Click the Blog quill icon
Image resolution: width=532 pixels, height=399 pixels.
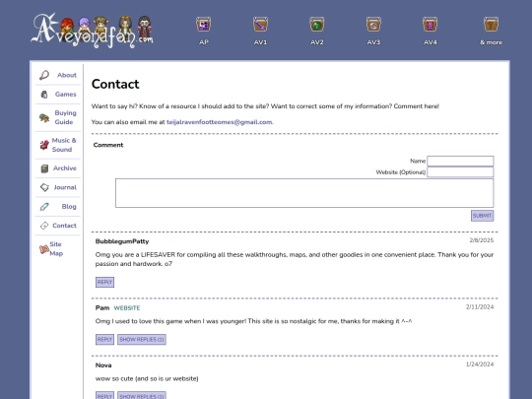(44, 207)
